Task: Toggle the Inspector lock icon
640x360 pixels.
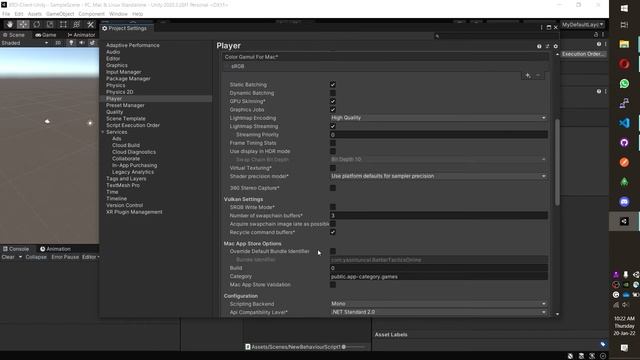Action: [x=596, y=35]
